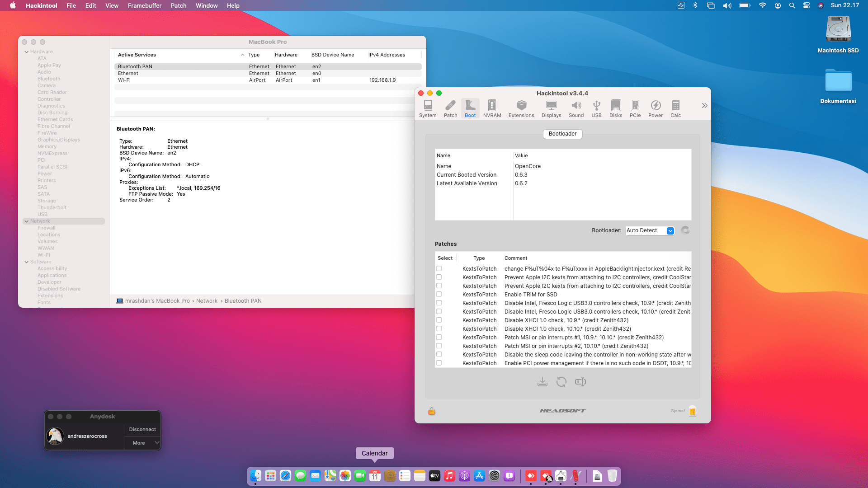The width and height of the screenshot is (868, 488).
Task: Open the Bootloader Auto Detect dropdown
Action: 650,230
